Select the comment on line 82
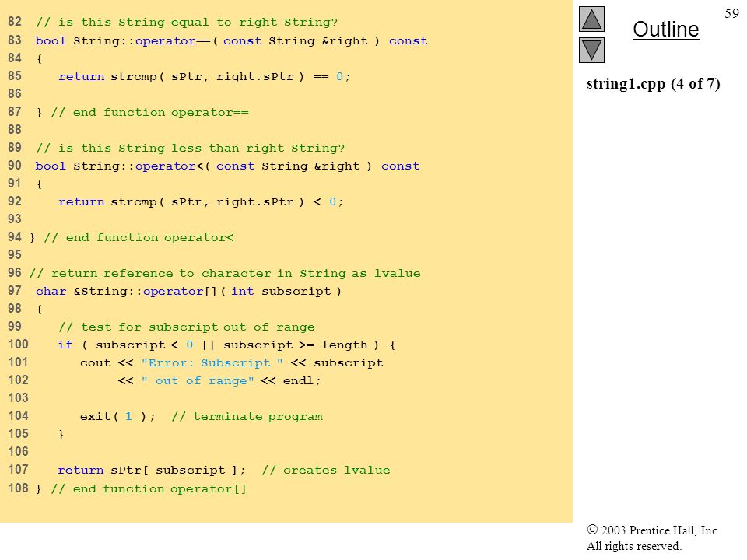The height and width of the screenshot is (560, 747). click(x=187, y=23)
